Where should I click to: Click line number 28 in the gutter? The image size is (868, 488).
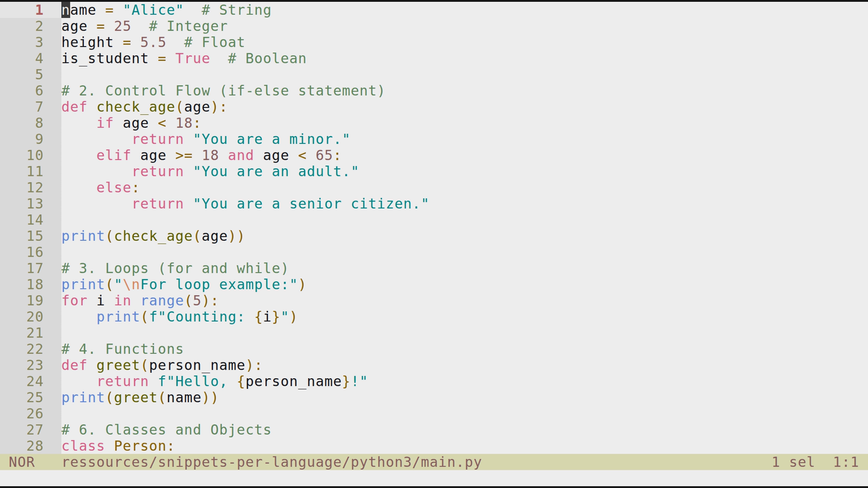point(34,446)
